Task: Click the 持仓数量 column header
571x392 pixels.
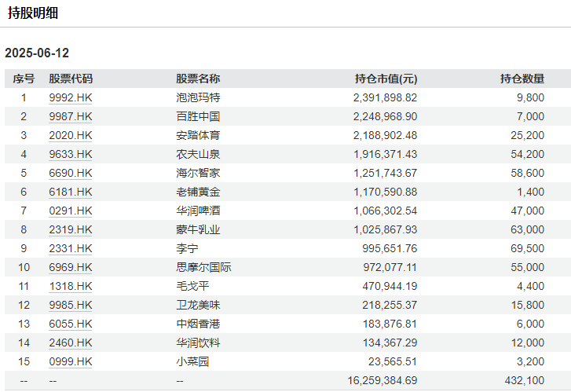Action: click(x=522, y=79)
